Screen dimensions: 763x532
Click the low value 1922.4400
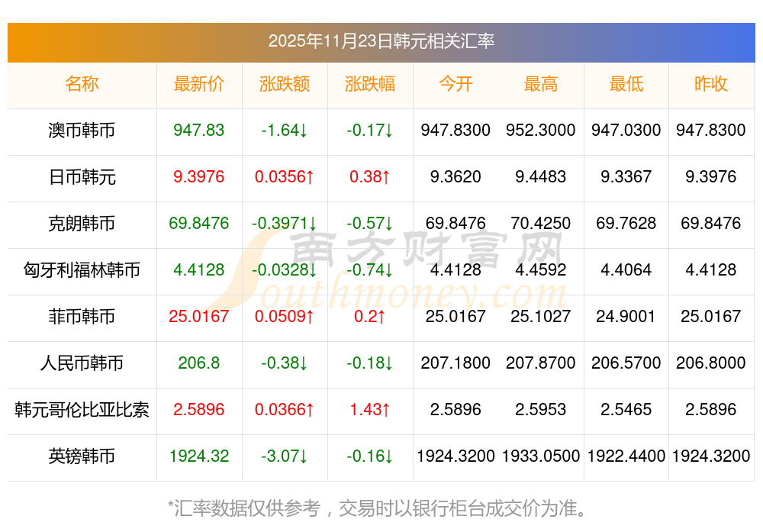pyautogui.click(x=626, y=456)
